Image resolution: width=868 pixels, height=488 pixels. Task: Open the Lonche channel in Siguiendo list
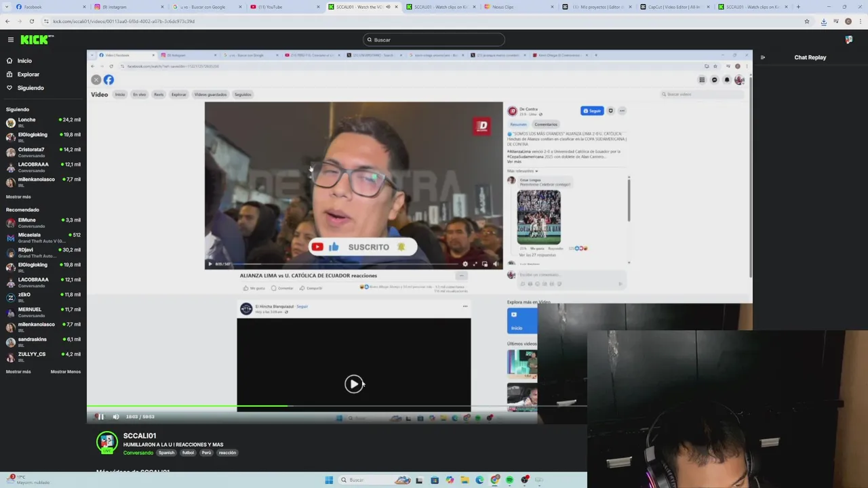click(x=43, y=123)
